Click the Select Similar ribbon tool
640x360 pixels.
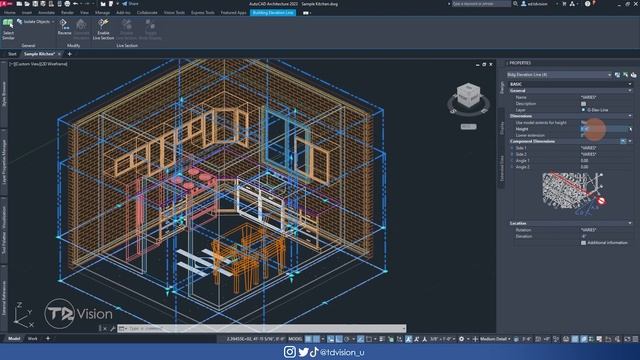[x=8, y=29]
